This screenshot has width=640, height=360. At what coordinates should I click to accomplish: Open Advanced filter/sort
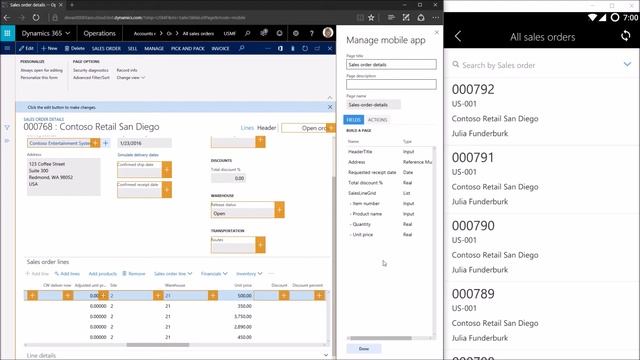(x=91, y=78)
